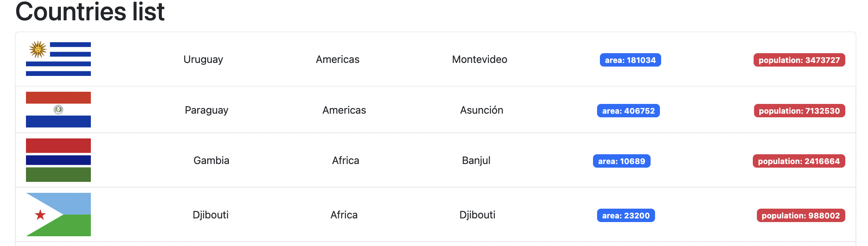The height and width of the screenshot is (246, 868).
Task: Select the country name Uruguay
Action: point(203,59)
